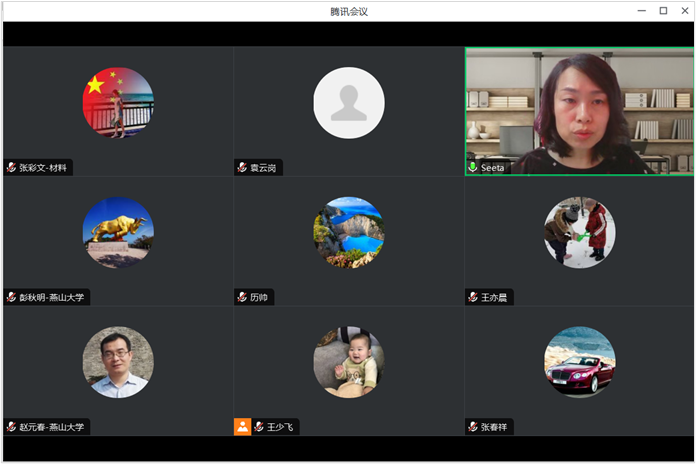The width and height of the screenshot is (696, 464).
Task: Click name label 张彩文-材料
Action: pyautogui.click(x=43, y=167)
